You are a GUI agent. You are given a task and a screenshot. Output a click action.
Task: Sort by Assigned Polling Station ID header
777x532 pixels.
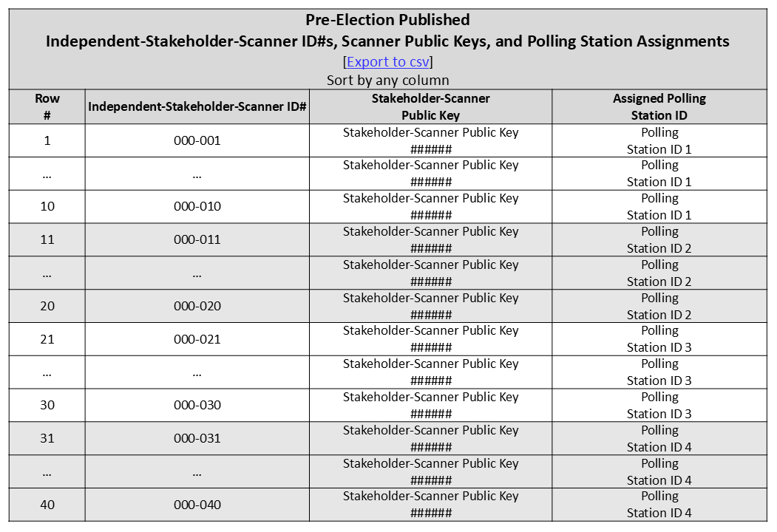click(x=659, y=106)
